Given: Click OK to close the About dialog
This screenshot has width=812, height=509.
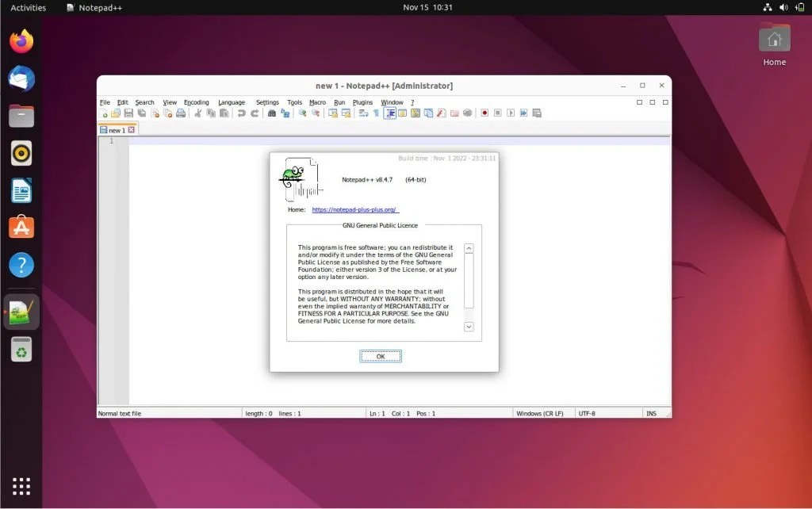Looking at the screenshot, I should pos(380,356).
